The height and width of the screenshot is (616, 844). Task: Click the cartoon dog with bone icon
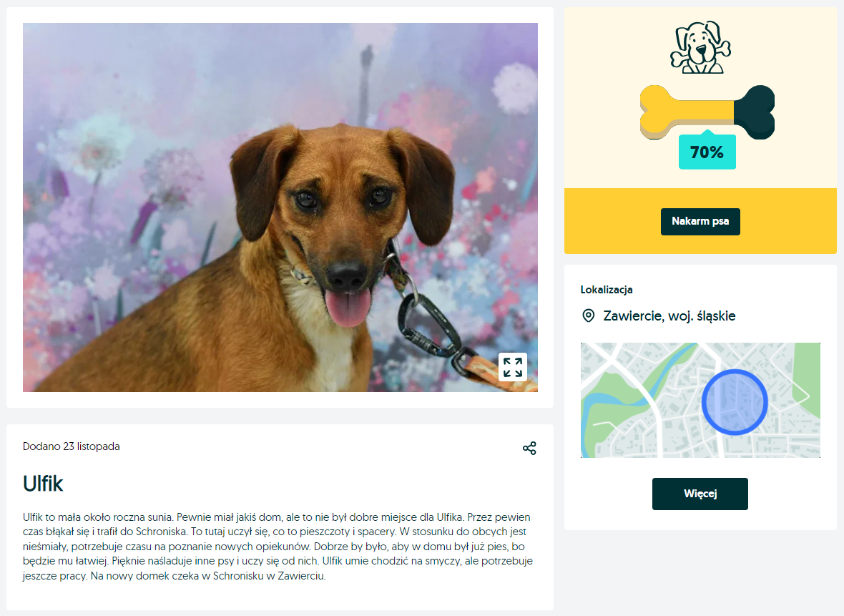(700, 47)
